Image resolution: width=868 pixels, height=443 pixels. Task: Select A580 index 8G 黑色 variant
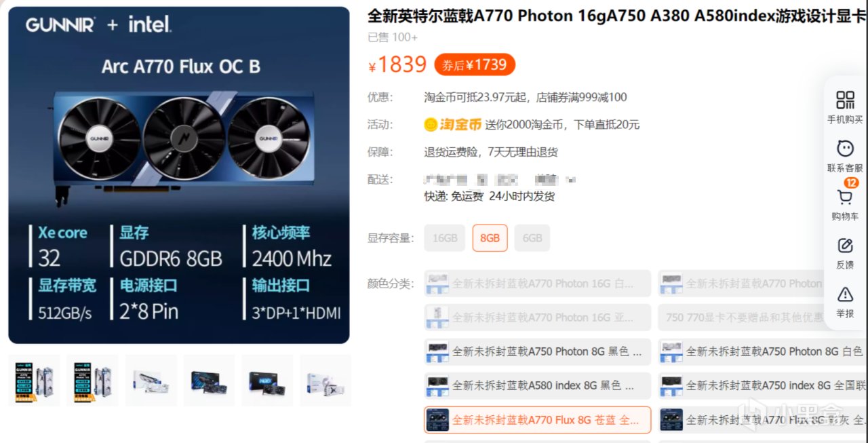tap(538, 385)
